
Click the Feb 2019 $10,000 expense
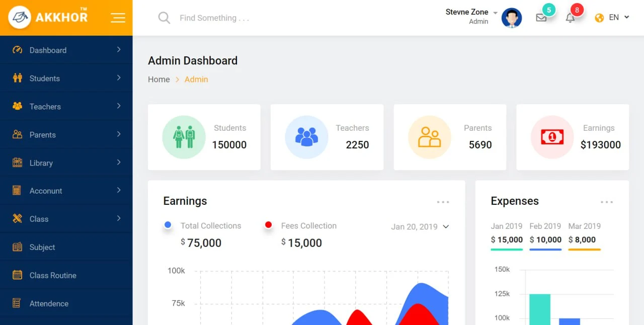coord(545,240)
